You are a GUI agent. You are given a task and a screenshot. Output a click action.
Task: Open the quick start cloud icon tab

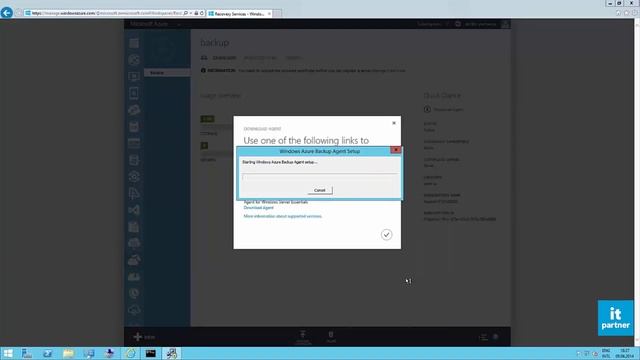(x=204, y=58)
